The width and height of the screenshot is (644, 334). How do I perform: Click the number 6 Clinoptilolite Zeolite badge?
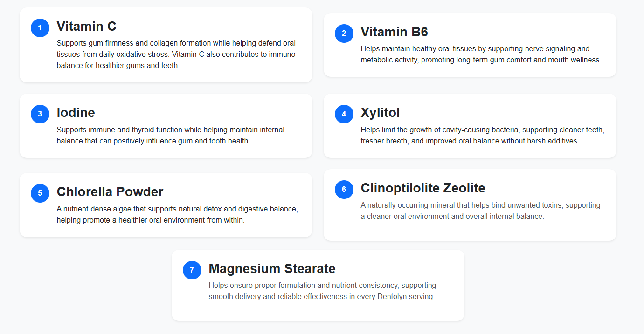point(344,190)
